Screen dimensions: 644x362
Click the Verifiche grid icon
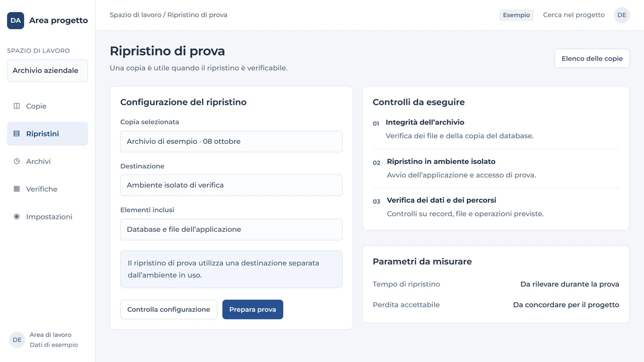(x=17, y=189)
